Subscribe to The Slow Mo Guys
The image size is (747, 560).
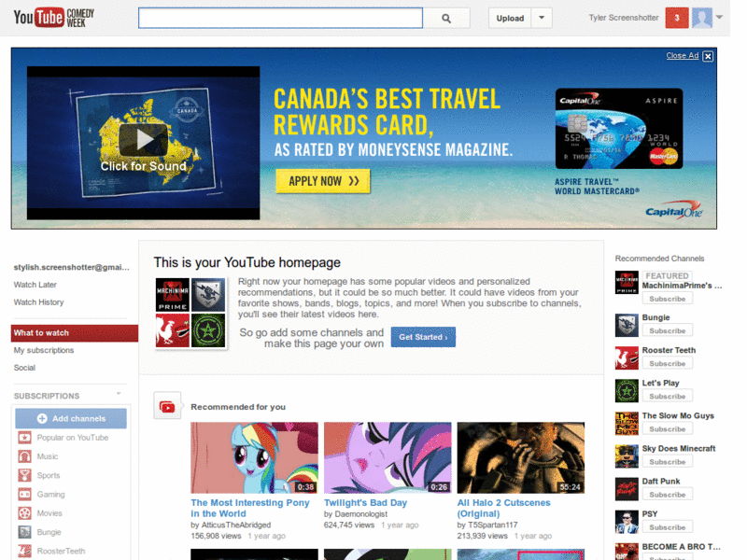[667, 429]
